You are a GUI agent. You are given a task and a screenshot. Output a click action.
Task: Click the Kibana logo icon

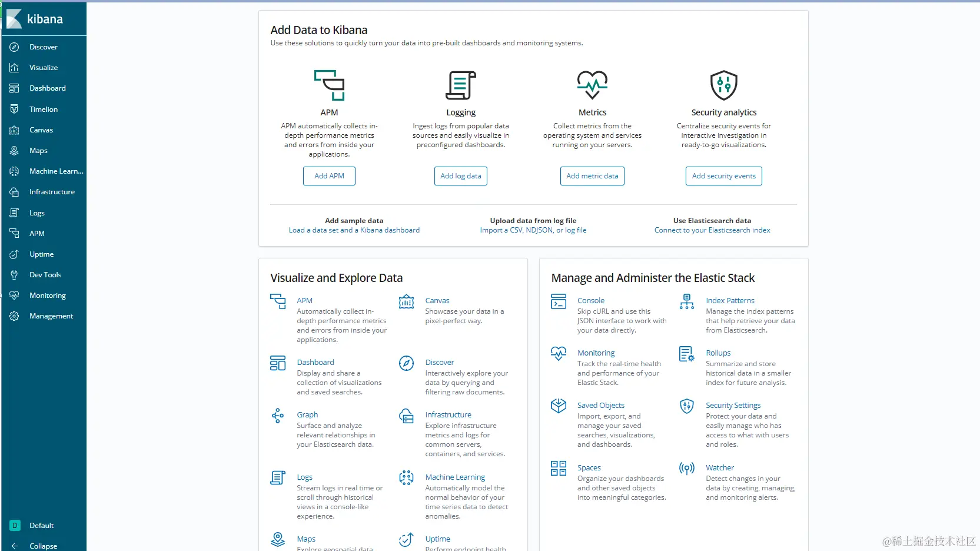click(x=14, y=19)
